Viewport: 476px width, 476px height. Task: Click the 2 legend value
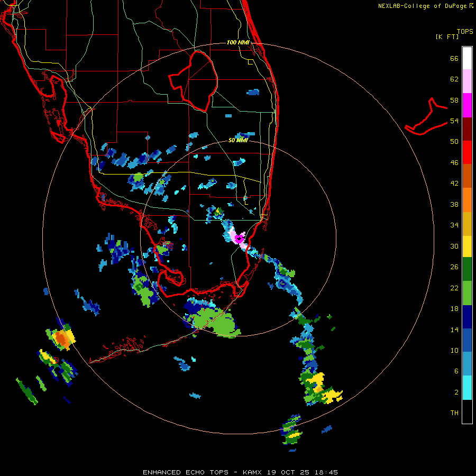456,392
